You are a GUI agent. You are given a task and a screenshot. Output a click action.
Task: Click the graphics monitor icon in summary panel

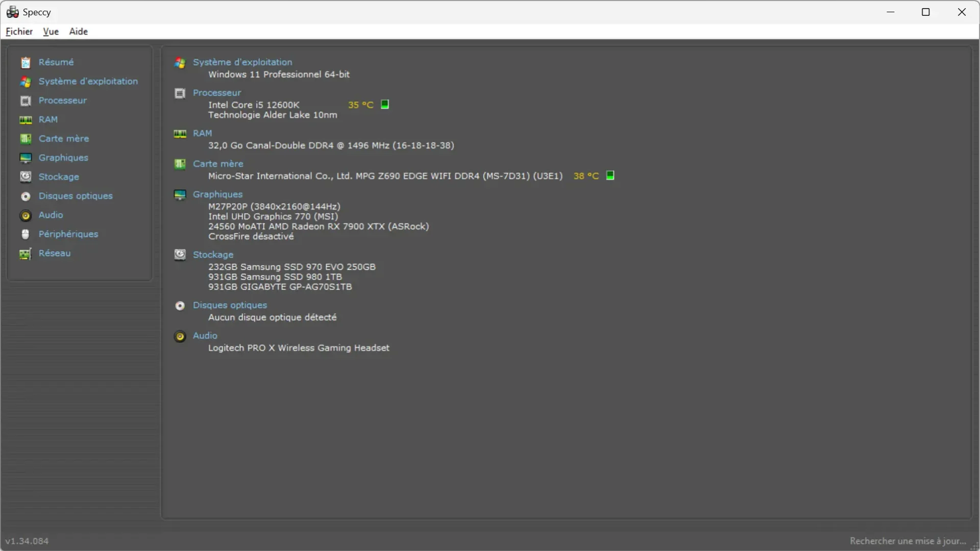(180, 195)
